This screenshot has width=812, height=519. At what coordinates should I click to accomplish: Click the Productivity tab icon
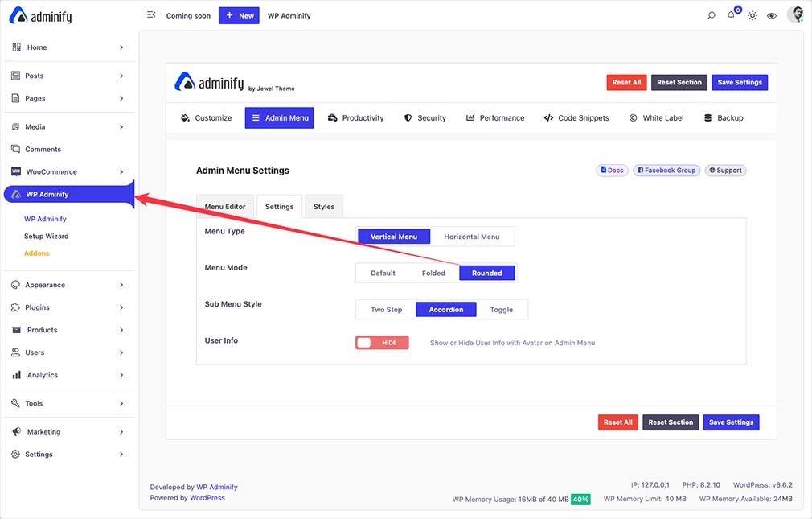(x=333, y=117)
